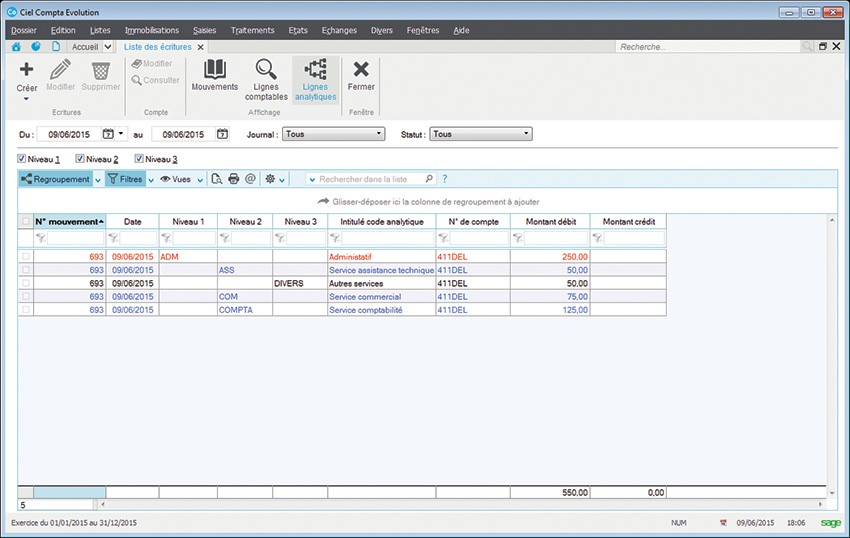The height and width of the screenshot is (538, 850).
Task: Click the email @ icon
Action: click(250, 179)
